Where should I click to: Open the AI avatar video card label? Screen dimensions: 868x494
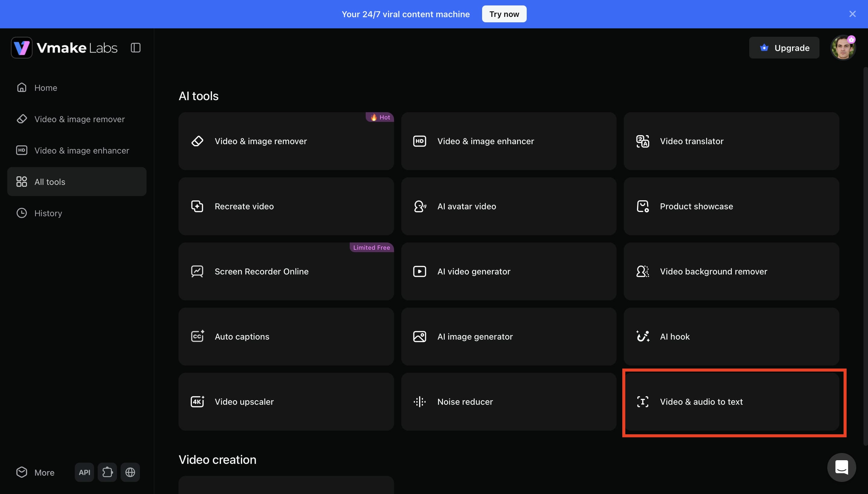tap(467, 206)
